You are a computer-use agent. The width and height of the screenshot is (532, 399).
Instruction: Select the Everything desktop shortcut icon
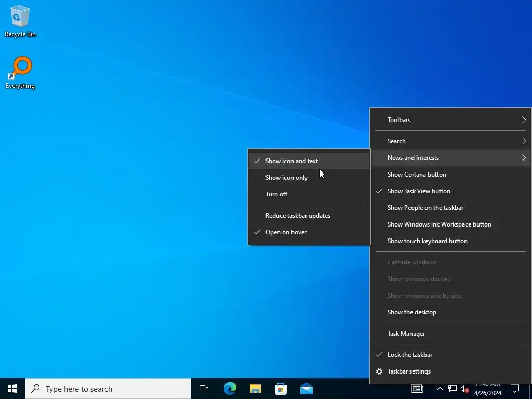(20, 72)
